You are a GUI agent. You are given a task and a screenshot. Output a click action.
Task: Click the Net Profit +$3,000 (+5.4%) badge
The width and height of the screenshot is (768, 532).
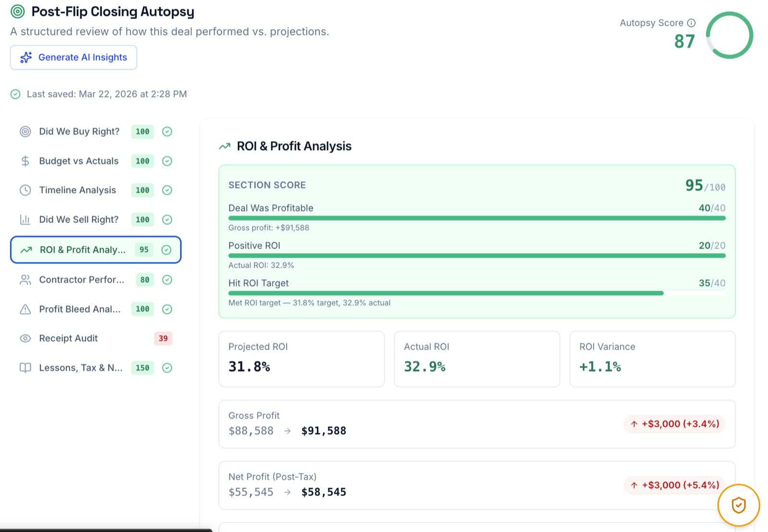(675, 485)
